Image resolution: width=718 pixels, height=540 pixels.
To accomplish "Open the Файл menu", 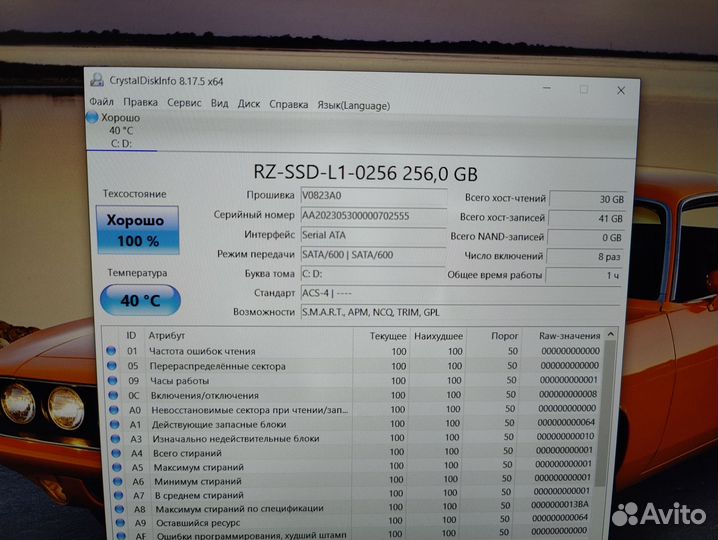I will click(x=101, y=101).
